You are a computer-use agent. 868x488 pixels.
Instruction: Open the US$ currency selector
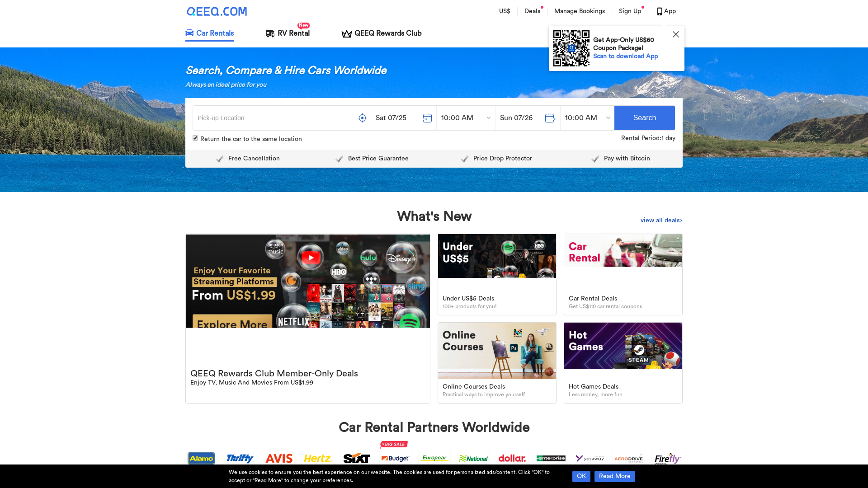(x=505, y=11)
